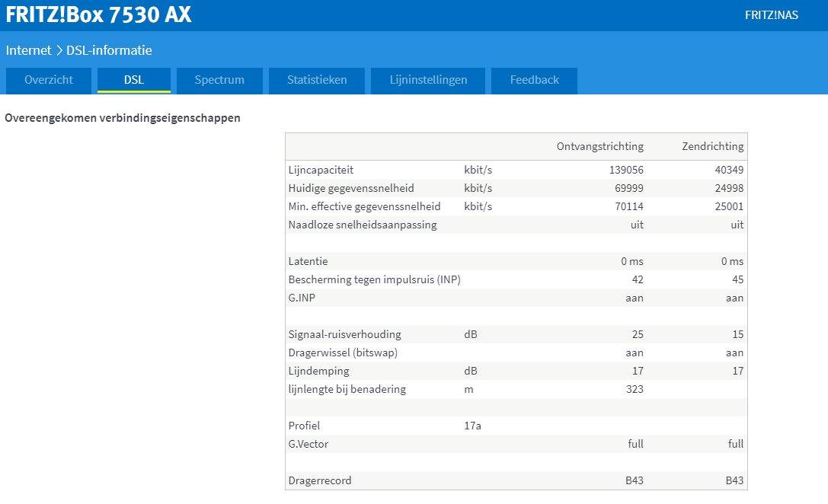This screenshot has height=504, width=828.
Task: Click the Internet breadcrumb
Action: (x=28, y=51)
